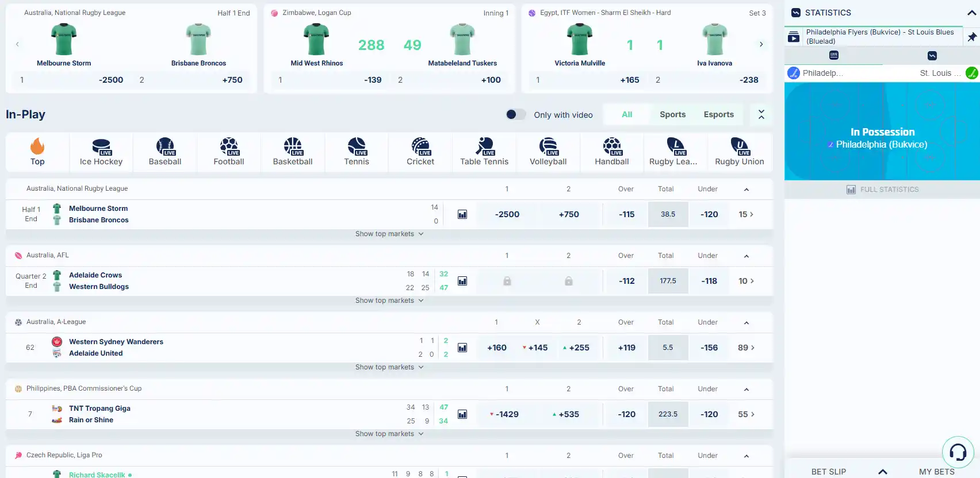This screenshot has height=478, width=980.
Task: Click the St. Louis team badge icon
Action: [x=972, y=73]
